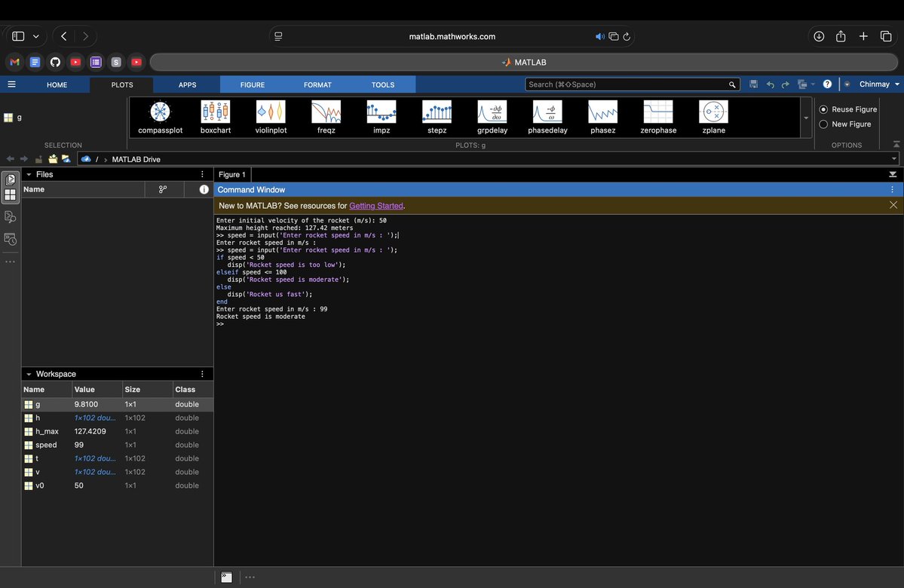Click the source control branch icon

163,189
